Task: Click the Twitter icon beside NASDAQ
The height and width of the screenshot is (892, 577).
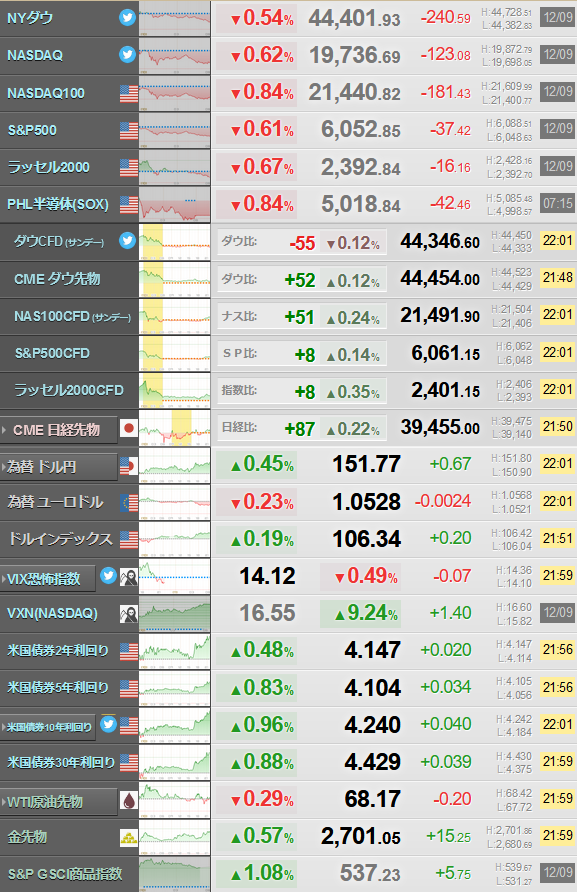Action: coord(127,55)
